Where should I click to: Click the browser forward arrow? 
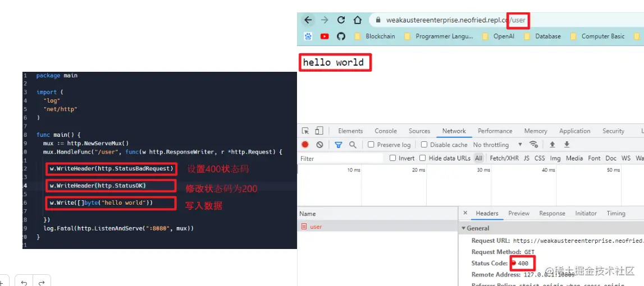click(x=325, y=20)
